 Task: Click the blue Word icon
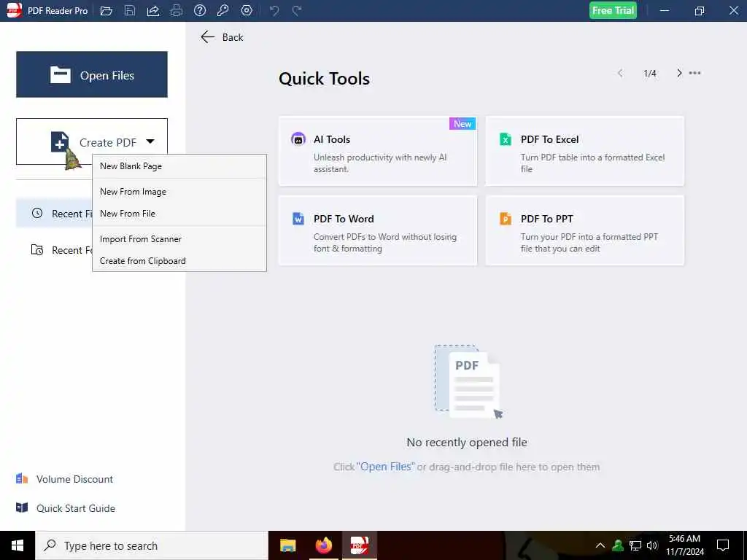[x=298, y=219]
